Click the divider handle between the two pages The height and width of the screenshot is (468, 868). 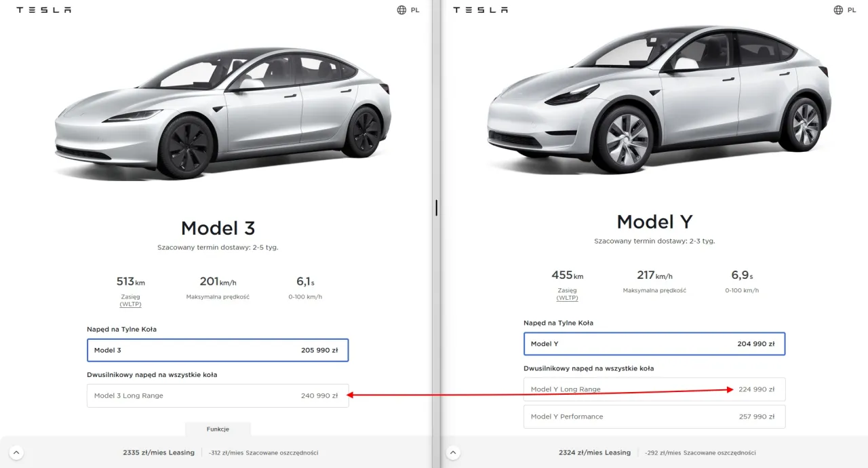(x=436, y=208)
